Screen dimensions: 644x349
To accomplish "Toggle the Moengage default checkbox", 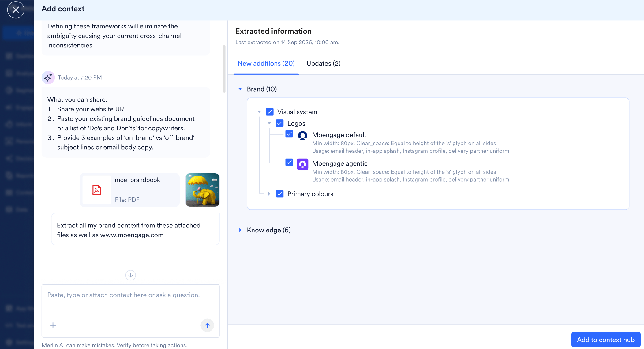I will (289, 134).
